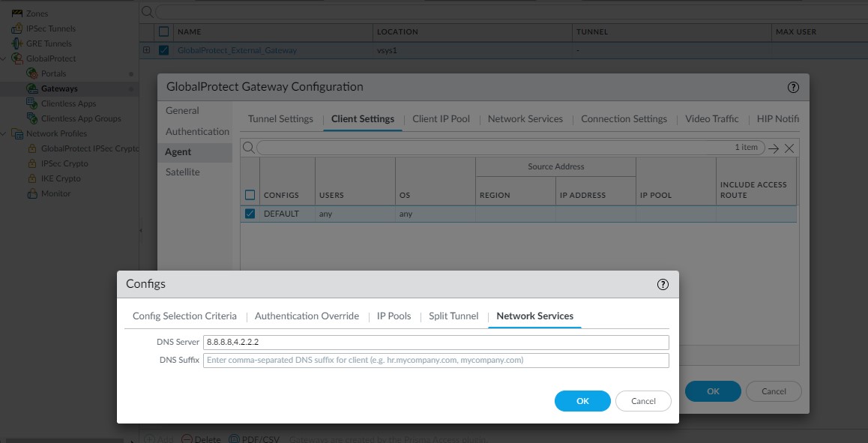Open the Configs dialog help icon

point(662,284)
